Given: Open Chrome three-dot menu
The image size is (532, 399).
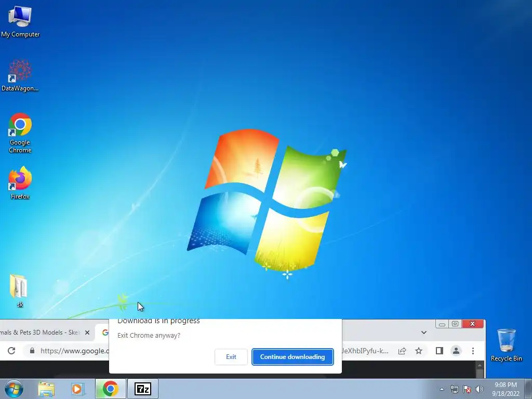Looking at the screenshot, I should point(473,351).
